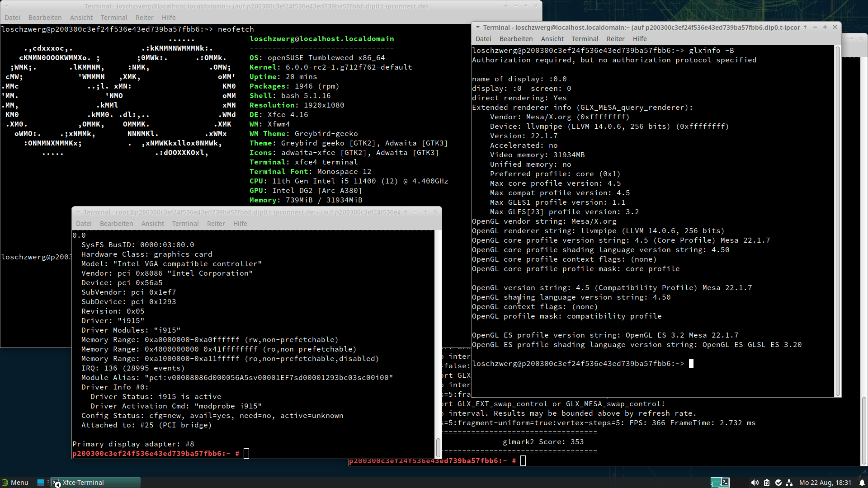Click the glxinfo terminal vertical scrollbar
Image resolution: width=868 pixels, height=488 pixels.
coord(838,221)
